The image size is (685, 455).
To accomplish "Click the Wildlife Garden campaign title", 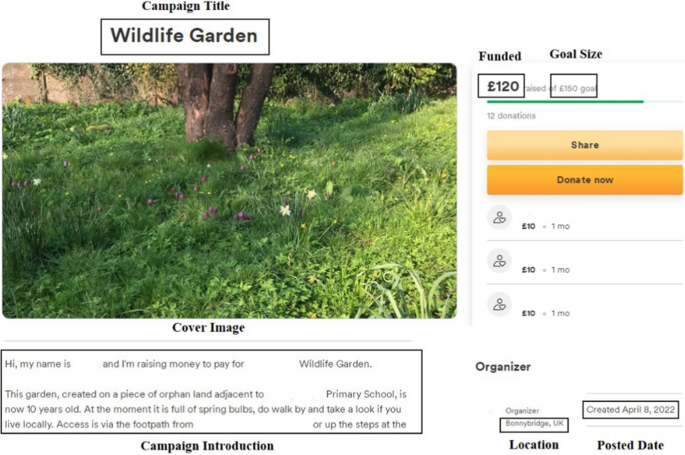I will [184, 37].
